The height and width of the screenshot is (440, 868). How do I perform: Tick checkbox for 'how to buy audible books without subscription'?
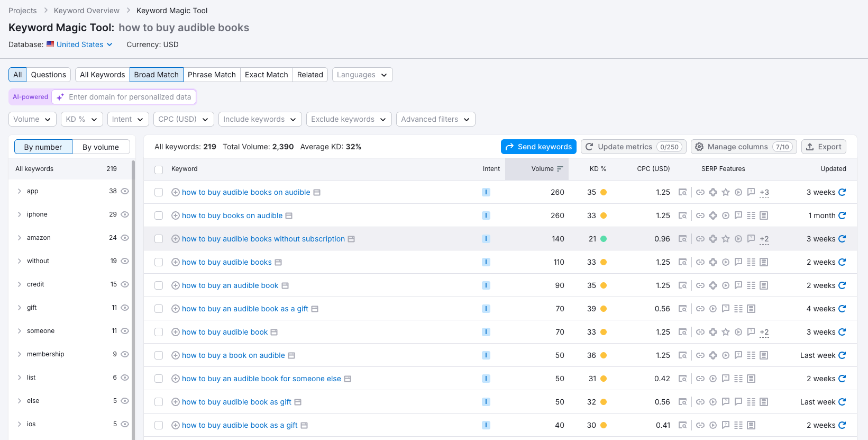coord(159,239)
